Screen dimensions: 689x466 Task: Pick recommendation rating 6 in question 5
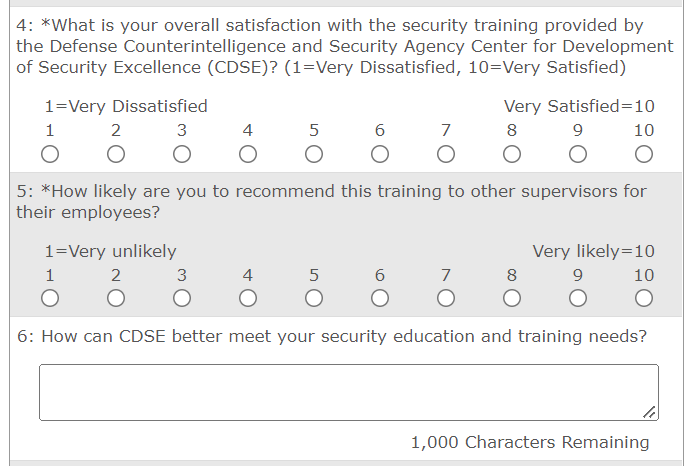pyautogui.click(x=380, y=298)
